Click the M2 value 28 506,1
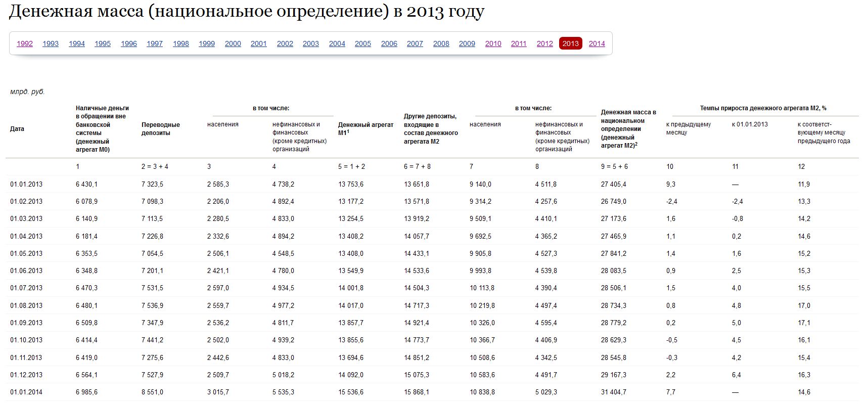Screen dimensions: 868x404 pyautogui.click(x=614, y=288)
